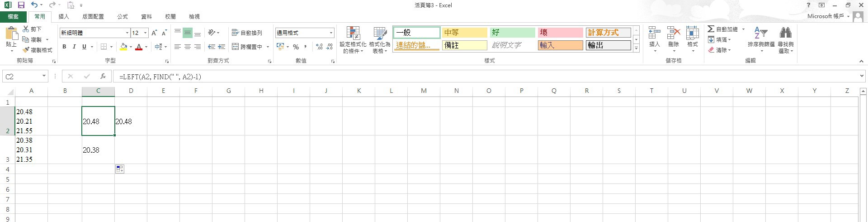Click the Format Painter (複製格式) icon

[26, 50]
